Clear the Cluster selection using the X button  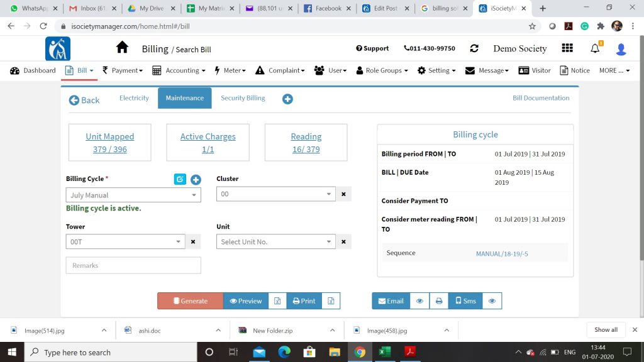(x=343, y=194)
